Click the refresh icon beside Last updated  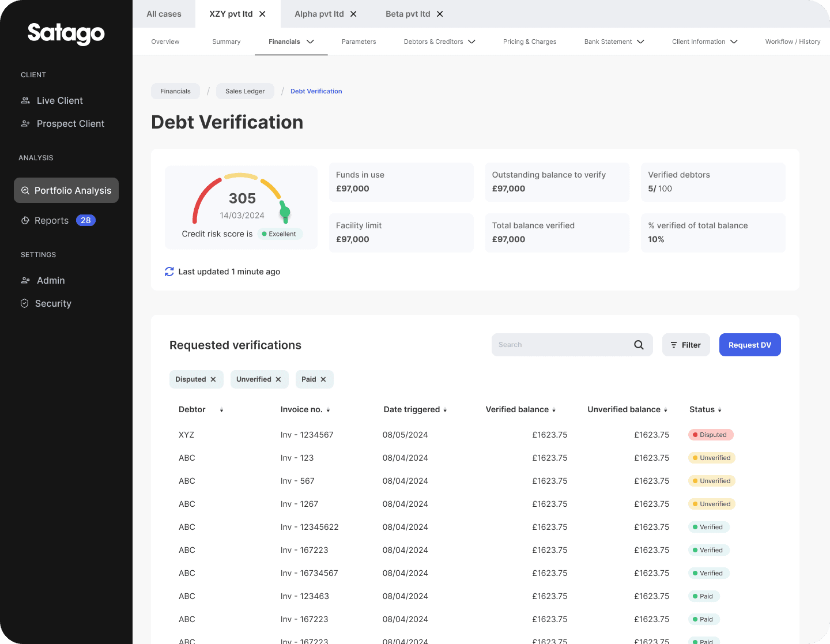click(x=169, y=272)
